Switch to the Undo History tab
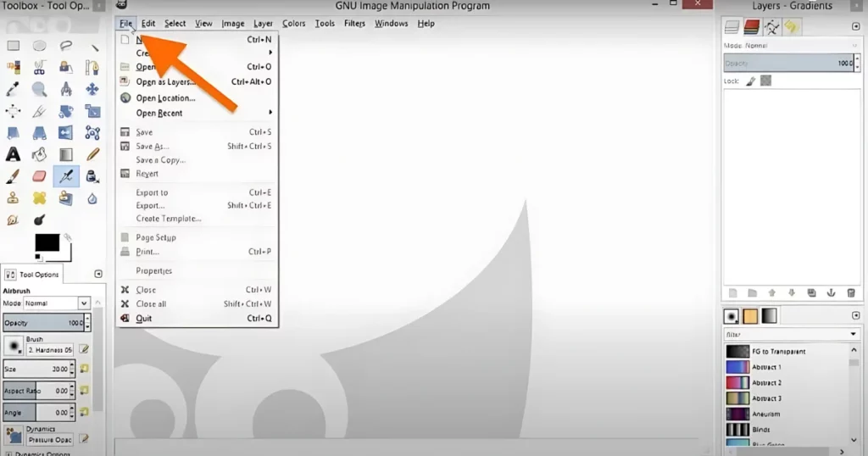This screenshot has width=868, height=456. 791,26
